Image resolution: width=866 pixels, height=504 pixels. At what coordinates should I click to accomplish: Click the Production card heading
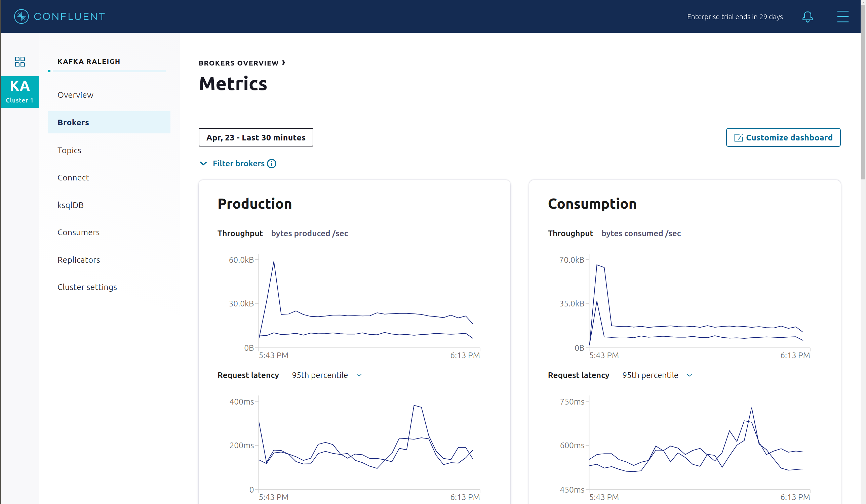[x=254, y=204]
